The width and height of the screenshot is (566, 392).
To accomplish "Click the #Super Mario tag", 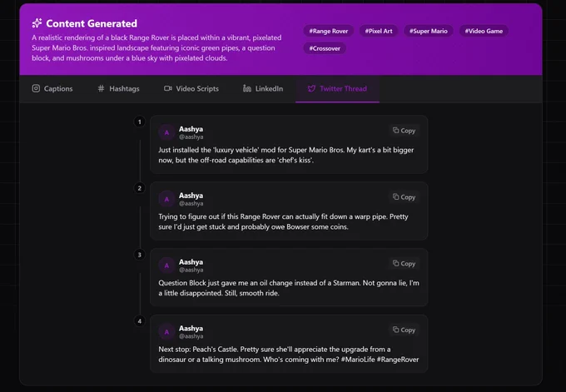I will tap(429, 31).
